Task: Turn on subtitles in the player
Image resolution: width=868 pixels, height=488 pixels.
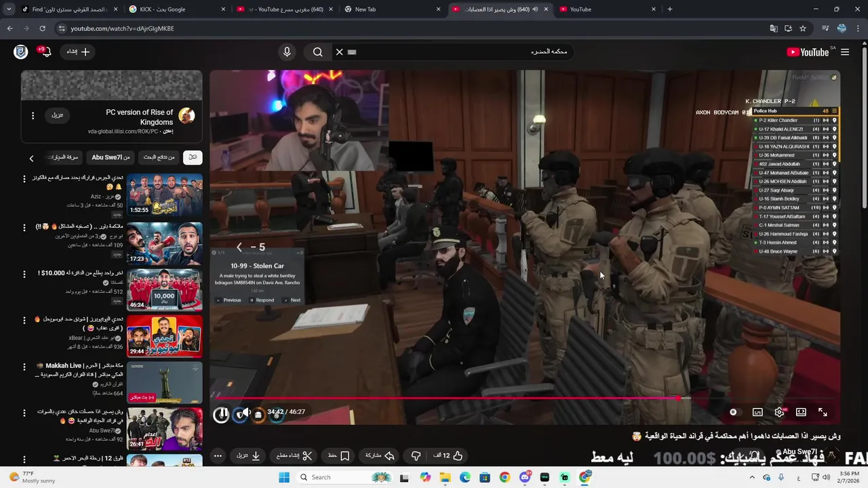Action: (x=757, y=412)
